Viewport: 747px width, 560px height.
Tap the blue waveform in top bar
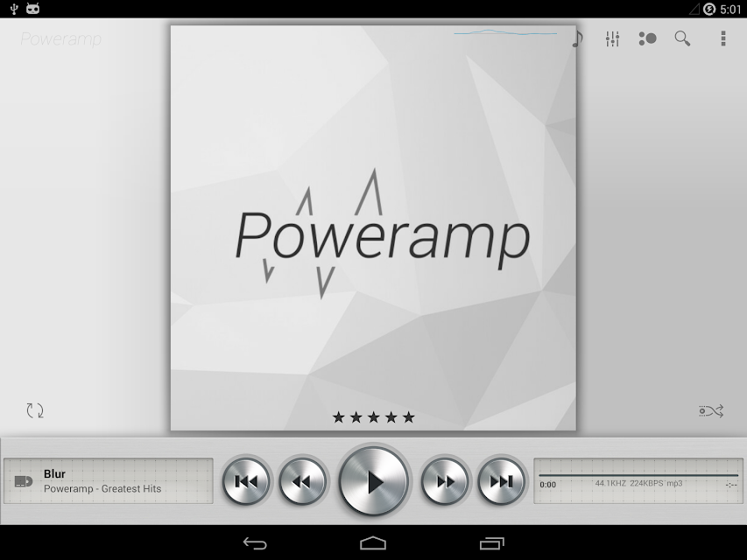pyautogui.click(x=505, y=33)
